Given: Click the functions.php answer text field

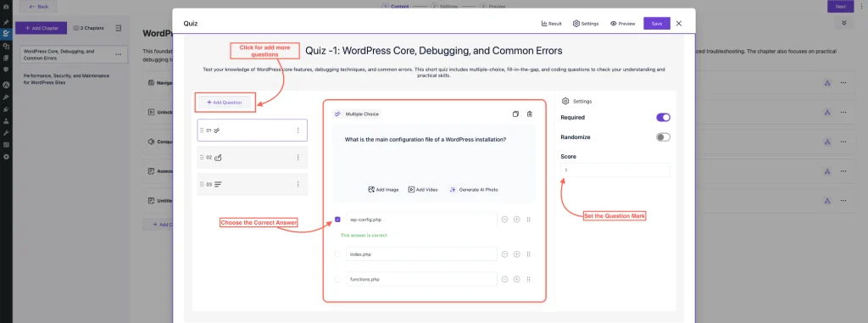Looking at the screenshot, I should [x=422, y=279].
